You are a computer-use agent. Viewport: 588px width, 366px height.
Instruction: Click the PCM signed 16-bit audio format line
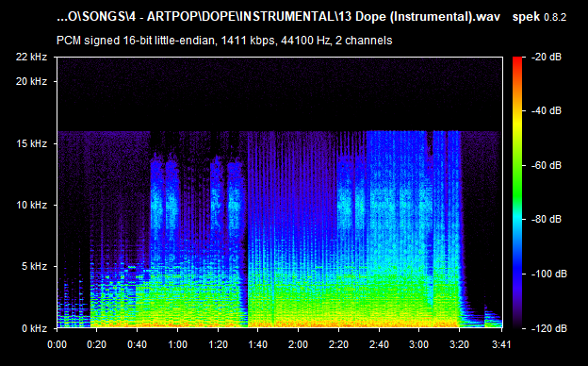coord(224,41)
